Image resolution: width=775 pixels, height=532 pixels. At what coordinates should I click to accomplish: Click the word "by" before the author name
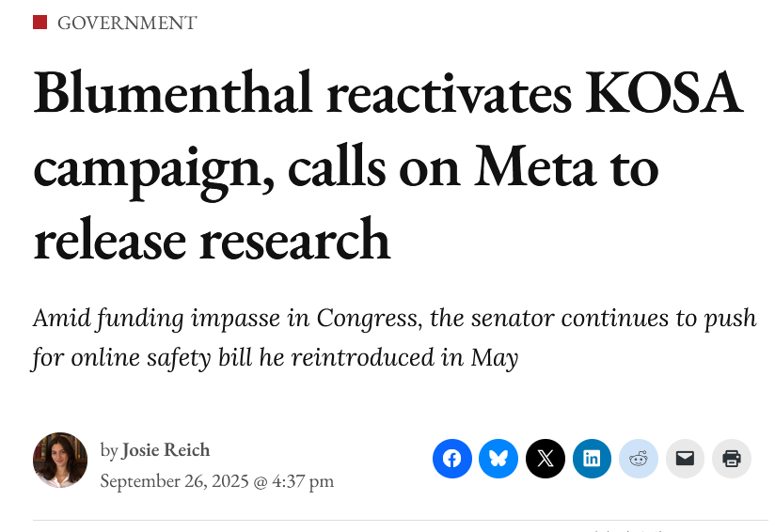[x=109, y=450]
